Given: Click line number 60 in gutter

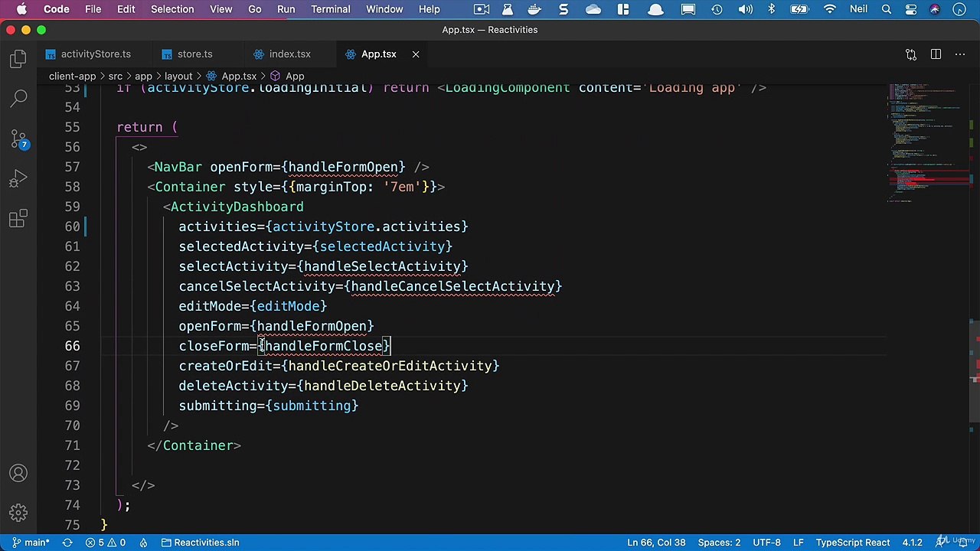Looking at the screenshot, I should point(72,227).
